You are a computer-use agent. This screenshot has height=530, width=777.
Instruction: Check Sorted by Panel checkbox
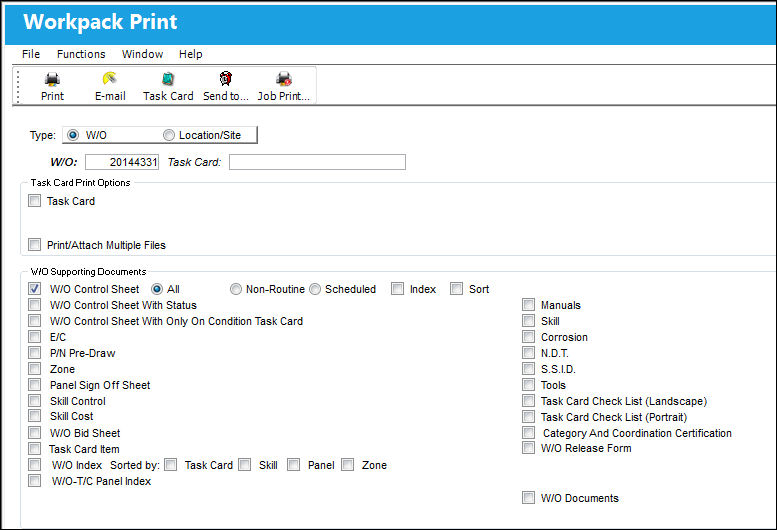pos(293,464)
